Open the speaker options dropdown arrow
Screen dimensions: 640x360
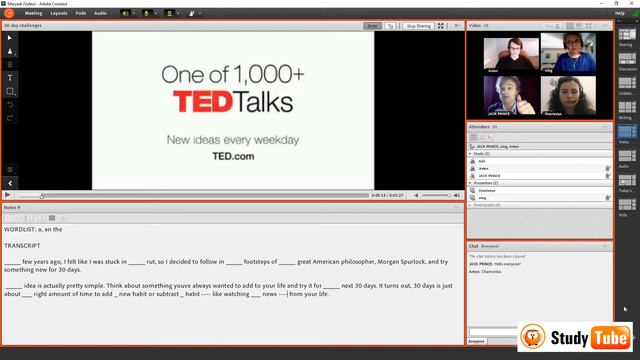[133, 13]
